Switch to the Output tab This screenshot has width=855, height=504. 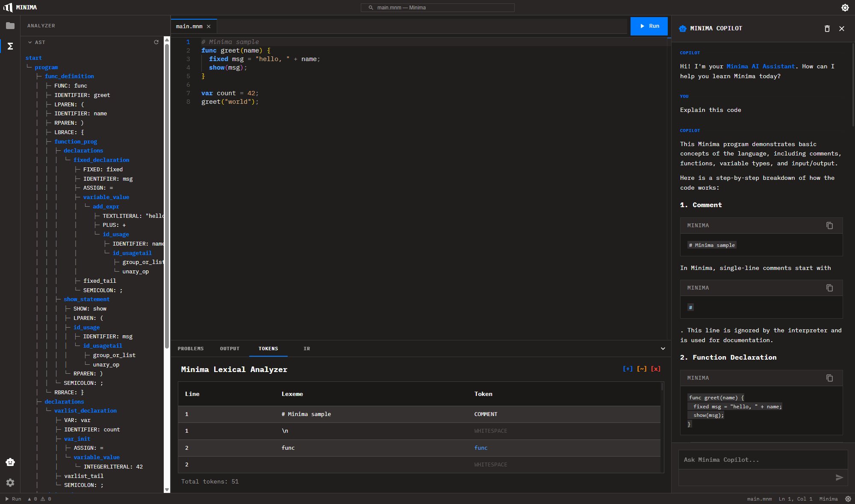[230, 349]
